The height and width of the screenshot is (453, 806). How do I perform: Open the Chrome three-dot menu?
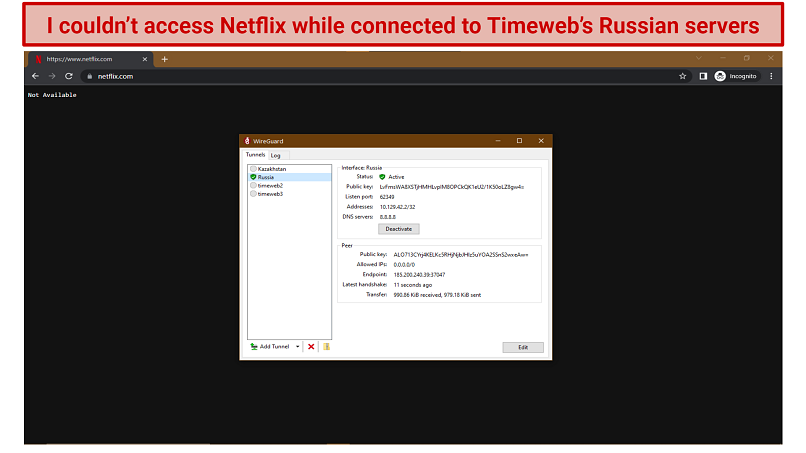[x=771, y=76]
